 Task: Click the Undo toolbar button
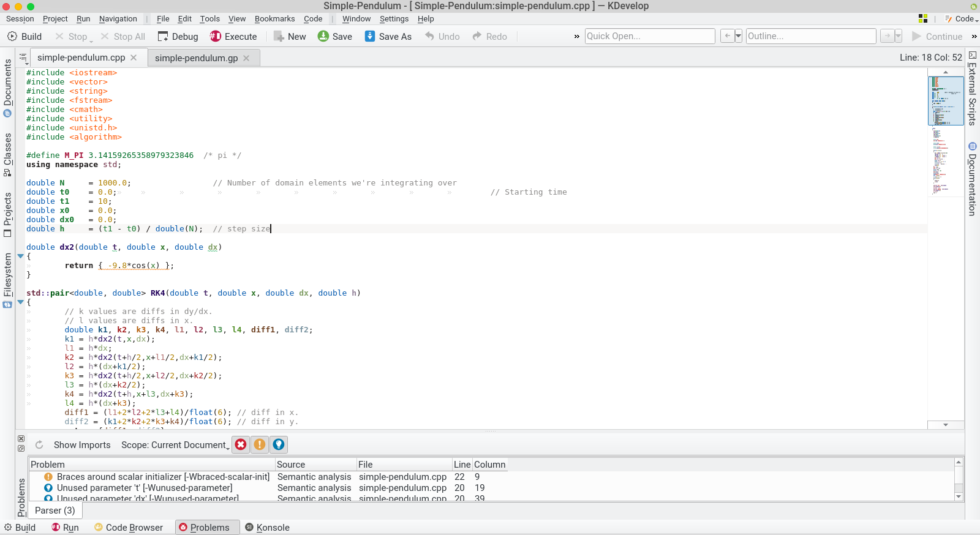tap(442, 37)
